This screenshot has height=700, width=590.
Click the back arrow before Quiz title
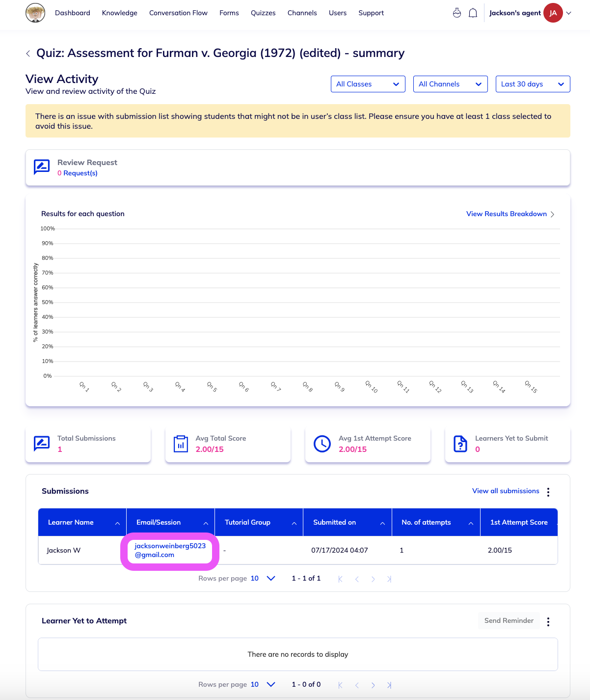[28, 54]
